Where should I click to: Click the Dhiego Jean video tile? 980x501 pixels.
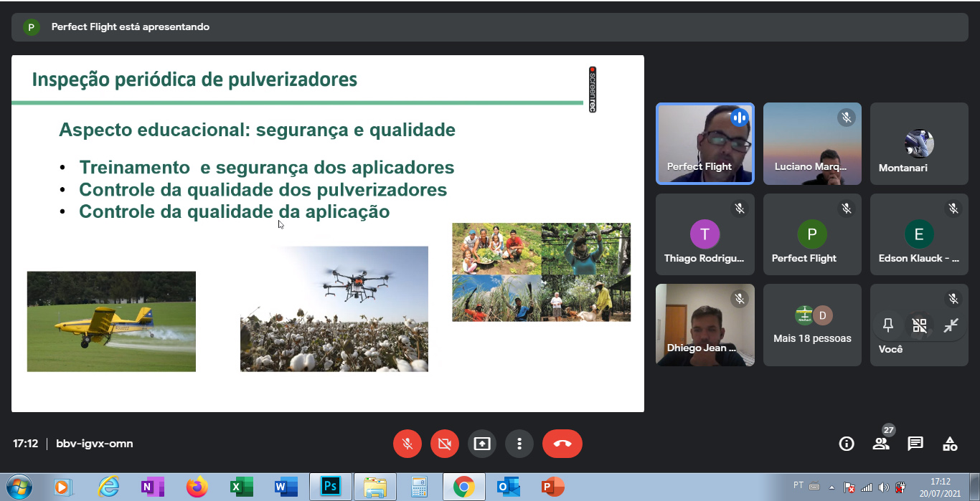pos(705,325)
